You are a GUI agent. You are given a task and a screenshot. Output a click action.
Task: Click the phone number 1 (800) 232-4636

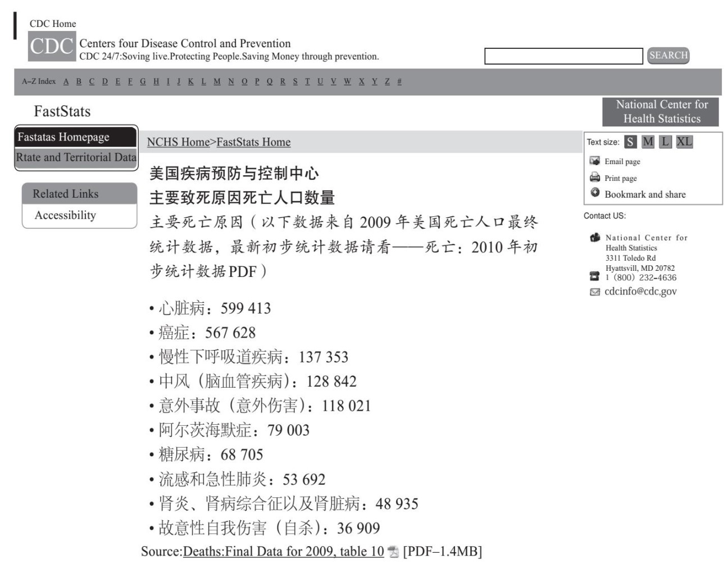641,278
